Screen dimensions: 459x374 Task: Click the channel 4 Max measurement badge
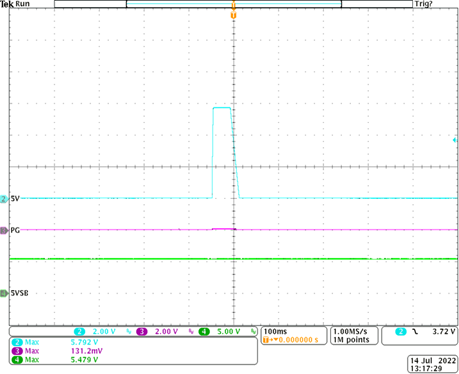point(17,360)
